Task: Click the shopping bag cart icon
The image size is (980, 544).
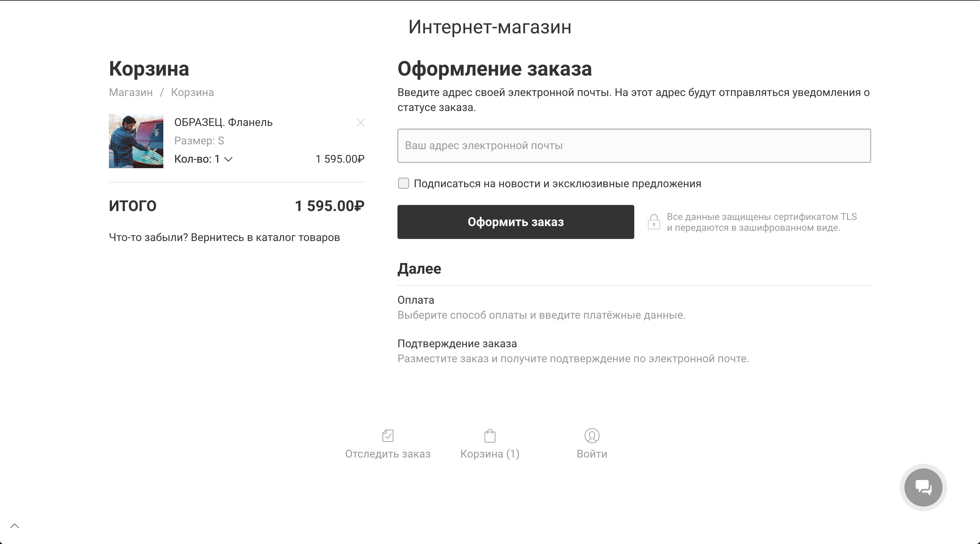Action: click(x=490, y=435)
